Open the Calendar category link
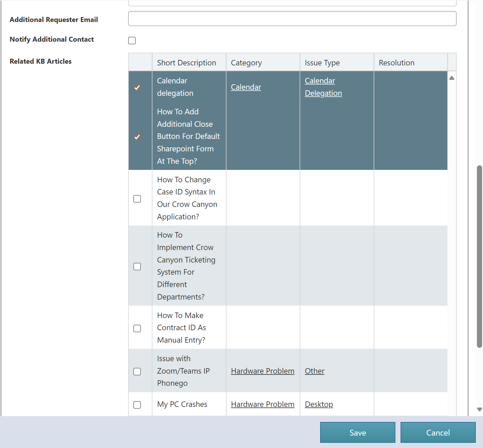Image resolution: width=483 pixels, height=448 pixels. (x=246, y=87)
